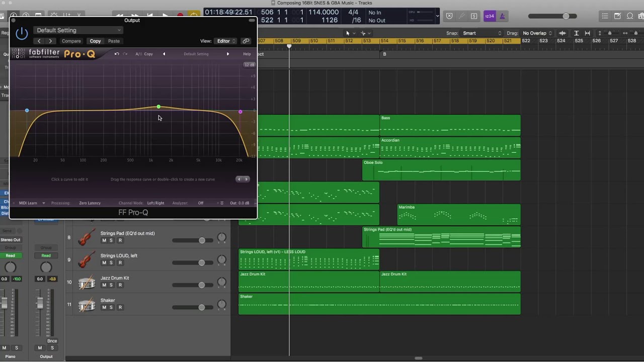The image size is (644, 362).
Task: Click the drum icon of Jazz Drum Kit
Action: pos(87,282)
